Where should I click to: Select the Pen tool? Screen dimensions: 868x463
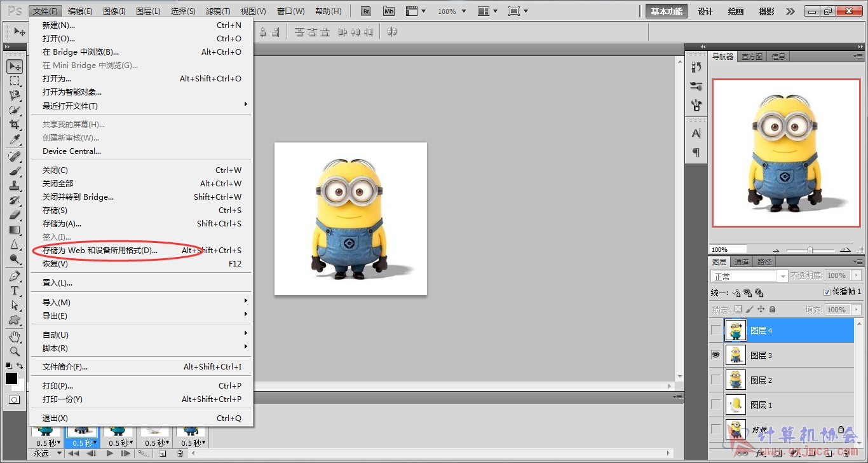(14, 276)
